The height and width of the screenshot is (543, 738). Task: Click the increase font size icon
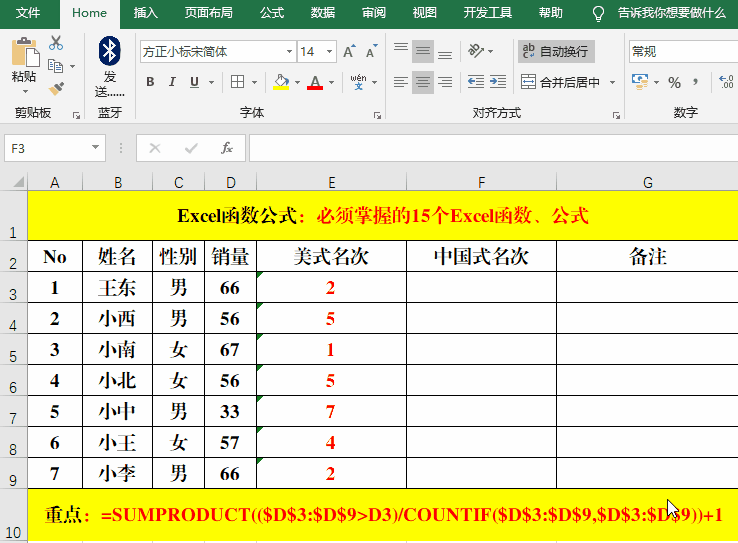pos(349,51)
